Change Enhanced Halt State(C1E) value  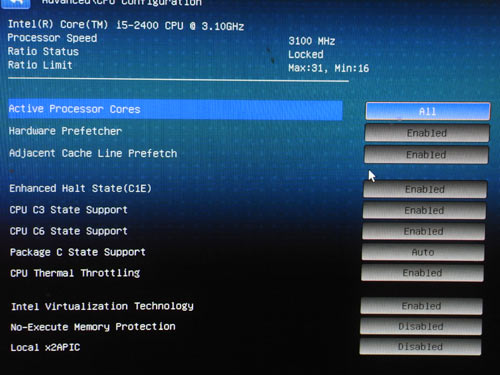point(425,189)
